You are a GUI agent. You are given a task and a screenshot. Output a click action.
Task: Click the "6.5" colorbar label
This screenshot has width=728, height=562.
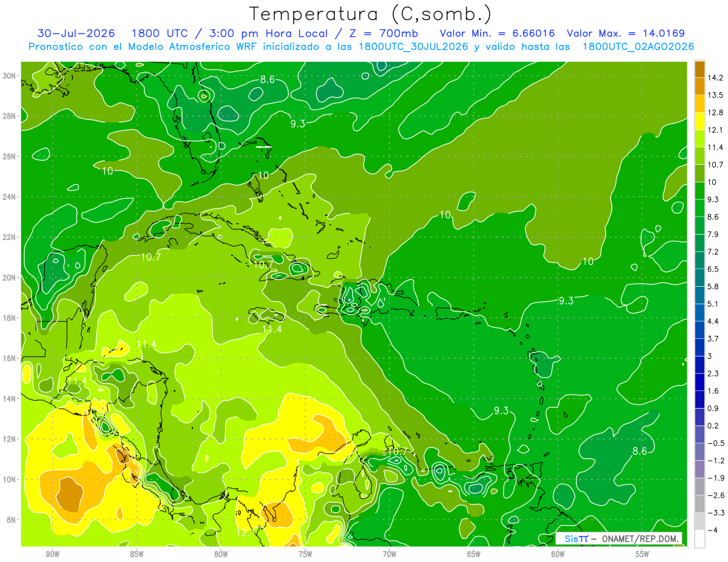pyautogui.click(x=713, y=269)
